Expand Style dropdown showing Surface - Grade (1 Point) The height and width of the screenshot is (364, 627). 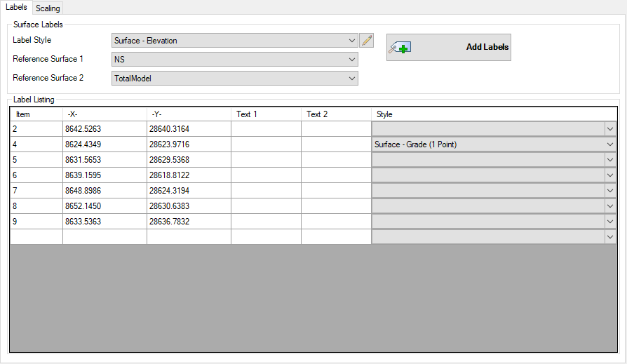click(x=609, y=144)
